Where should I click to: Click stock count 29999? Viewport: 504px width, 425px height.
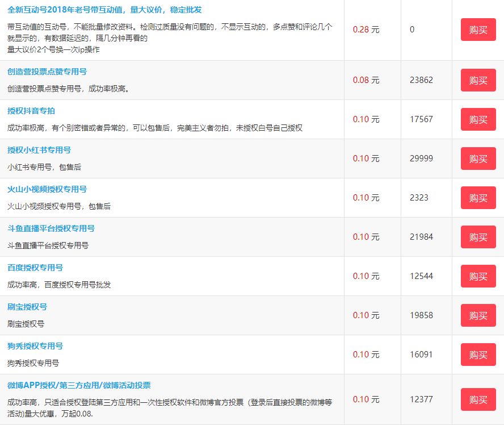421,159
